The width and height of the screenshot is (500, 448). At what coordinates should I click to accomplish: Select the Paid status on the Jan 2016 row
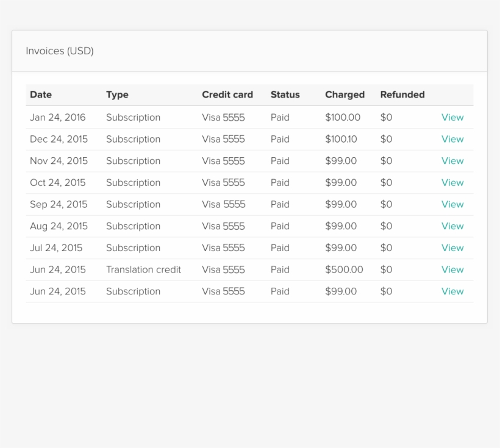280,117
